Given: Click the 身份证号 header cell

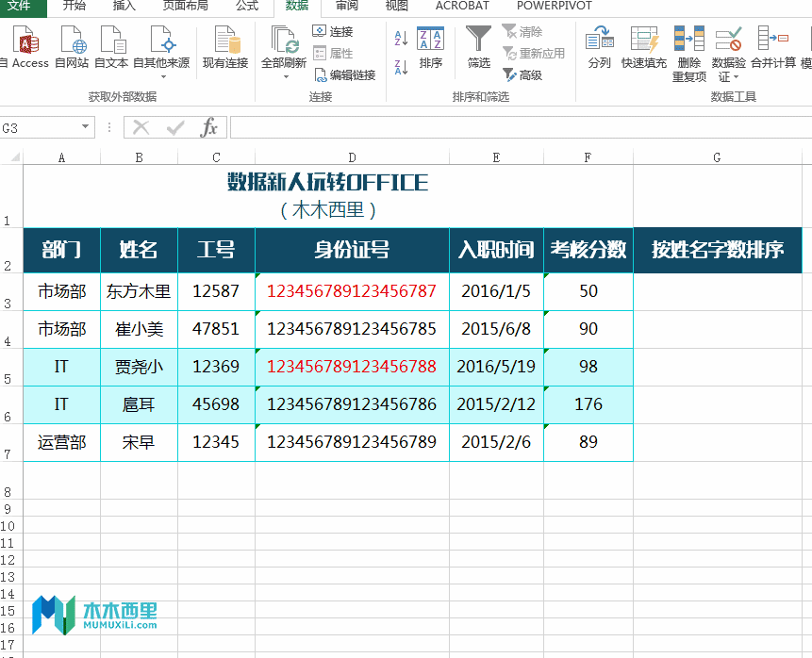Looking at the screenshot, I should pos(352,250).
